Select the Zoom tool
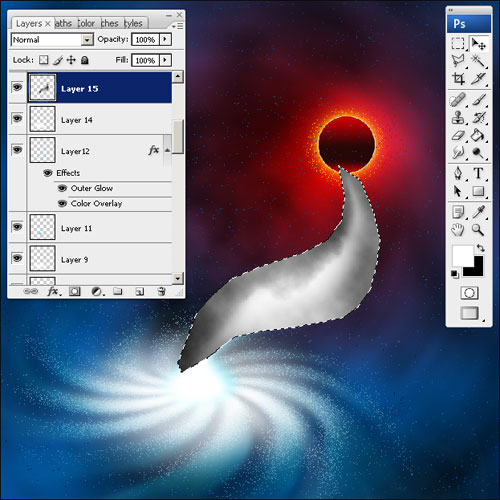The height and width of the screenshot is (500, 500). point(478,230)
